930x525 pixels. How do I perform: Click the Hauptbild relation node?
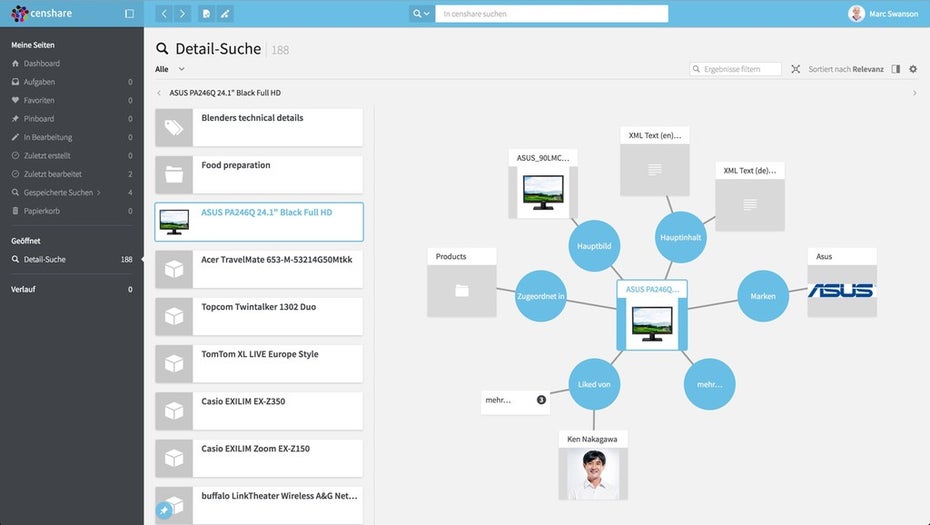tap(594, 246)
